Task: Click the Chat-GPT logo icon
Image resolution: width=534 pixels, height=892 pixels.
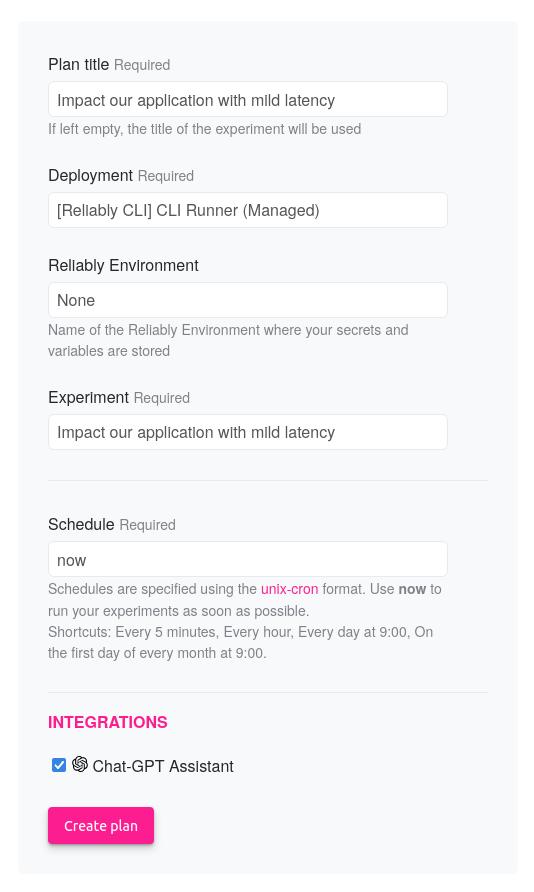Action: click(x=80, y=764)
